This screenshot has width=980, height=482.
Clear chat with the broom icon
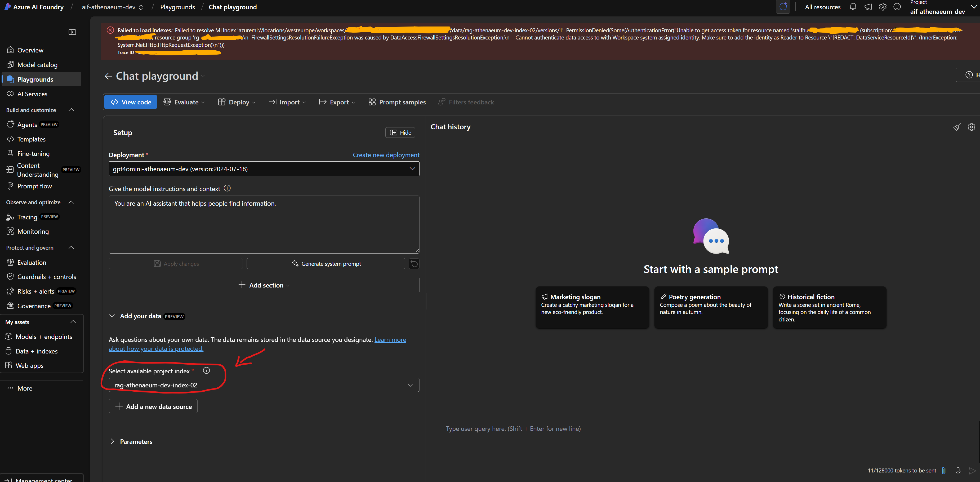(x=957, y=127)
